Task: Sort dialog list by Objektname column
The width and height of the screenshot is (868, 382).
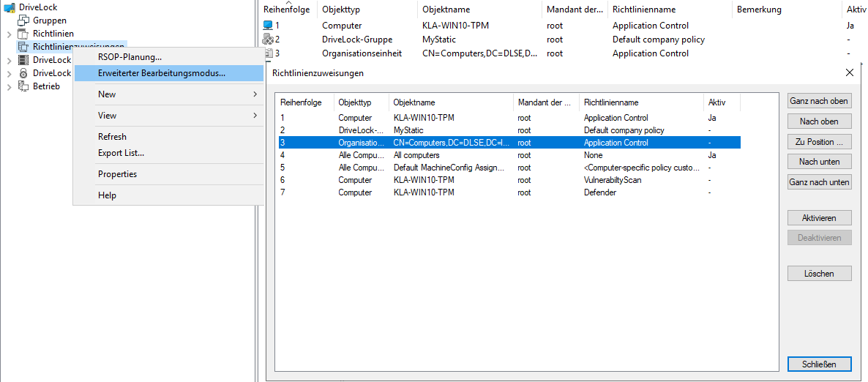Action: tap(451, 102)
